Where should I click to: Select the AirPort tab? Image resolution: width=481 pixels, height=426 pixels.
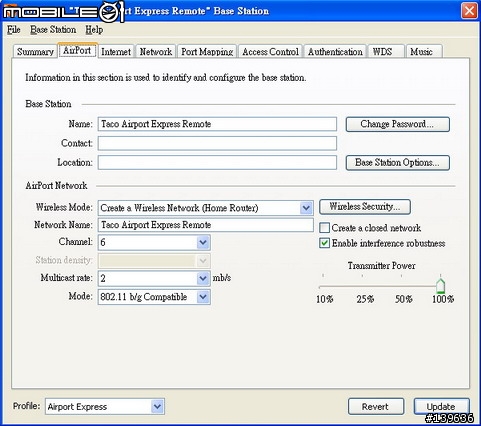click(x=77, y=50)
